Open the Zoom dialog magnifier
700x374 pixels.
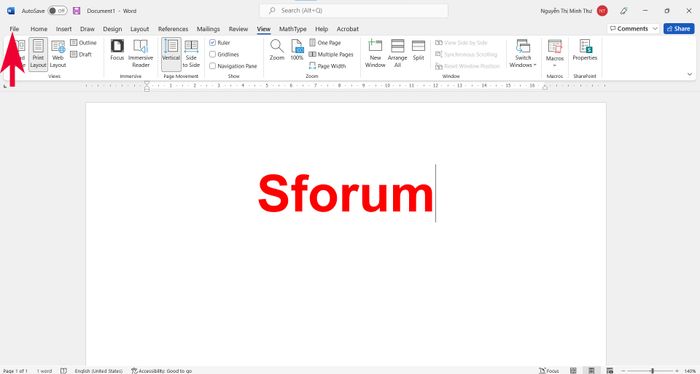tap(277, 50)
